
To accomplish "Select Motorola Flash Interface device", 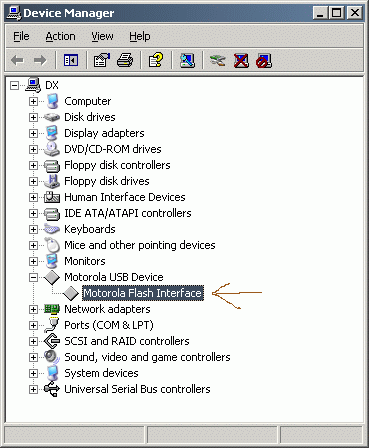I will 143,293.
